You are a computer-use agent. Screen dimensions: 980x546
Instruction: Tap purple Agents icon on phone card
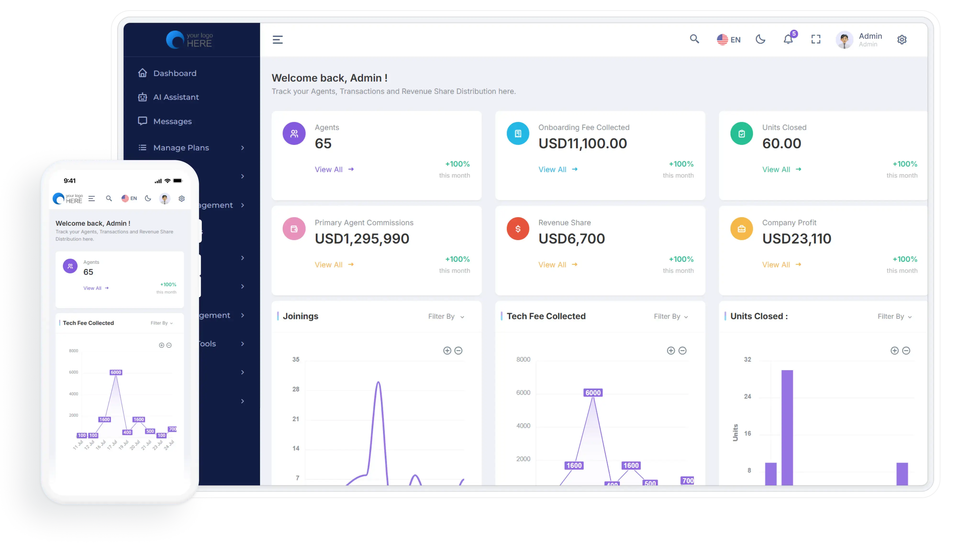click(70, 266)
